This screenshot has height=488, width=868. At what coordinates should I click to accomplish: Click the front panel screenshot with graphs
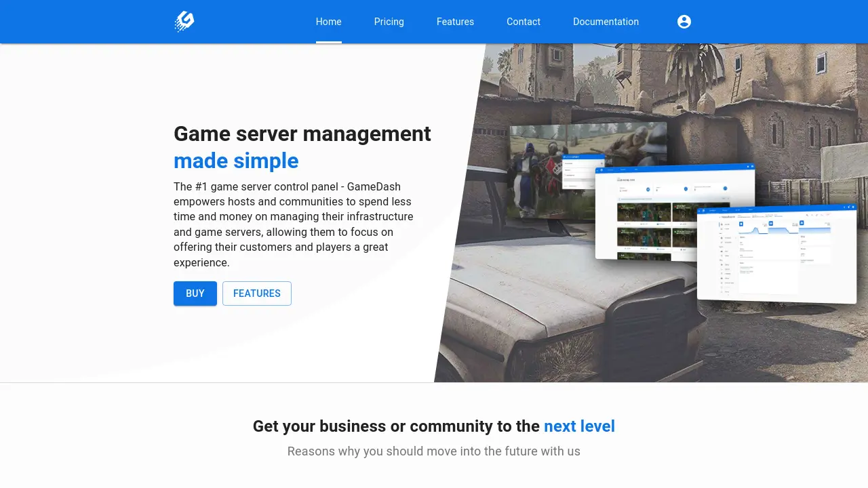[x=777, y=253]
